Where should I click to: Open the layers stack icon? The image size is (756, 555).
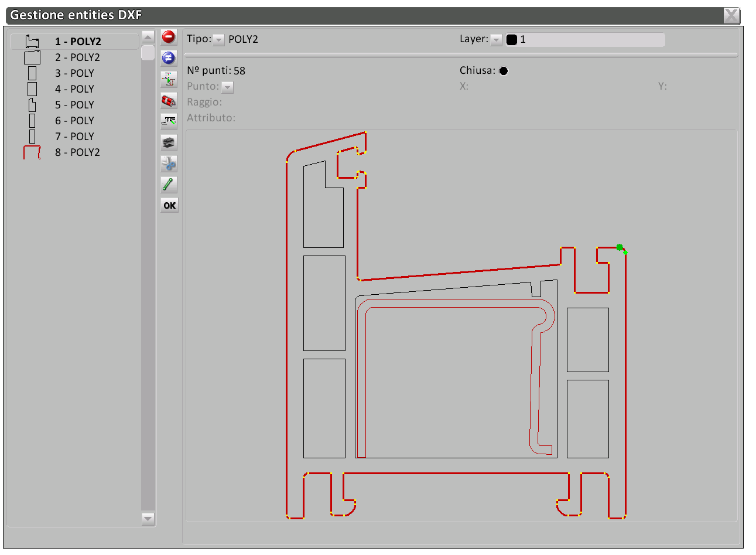pos(169,142)
